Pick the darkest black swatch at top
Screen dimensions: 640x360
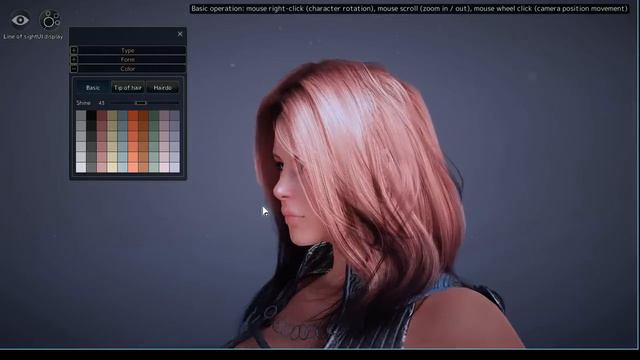click(x=91, y=116)
